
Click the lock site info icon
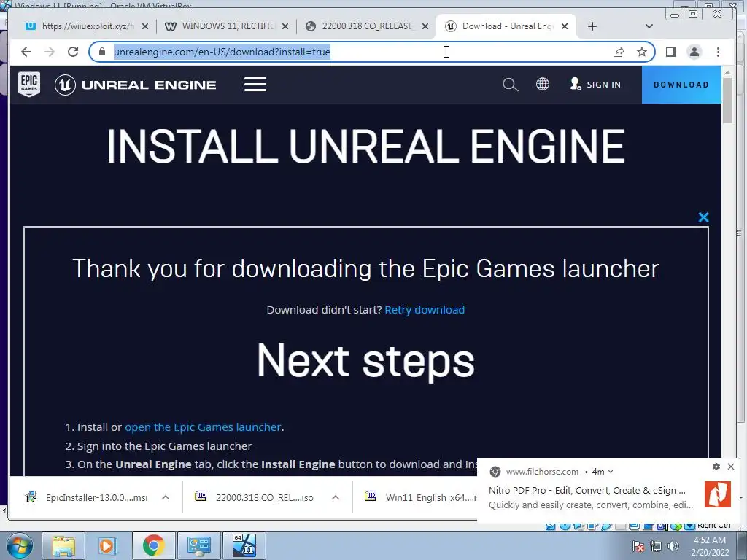(x=101, y=52)
